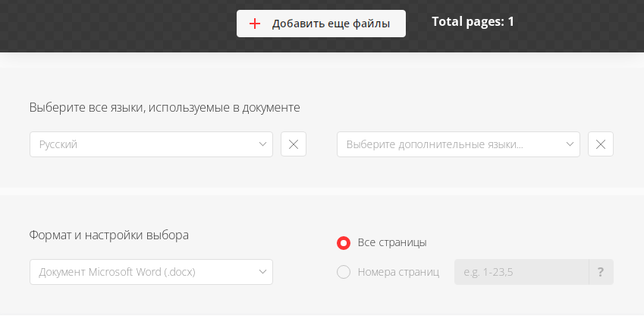
Task: Choose all pages via Все страницы label
Action: (392, 243)
